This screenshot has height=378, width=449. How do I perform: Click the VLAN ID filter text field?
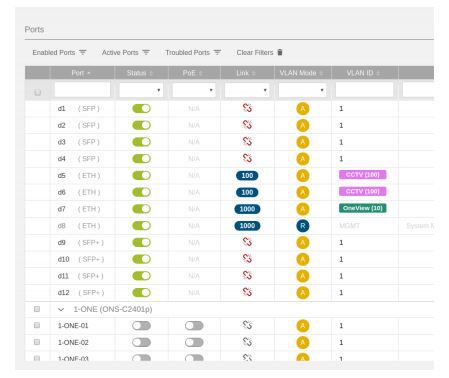click(364, 90)
